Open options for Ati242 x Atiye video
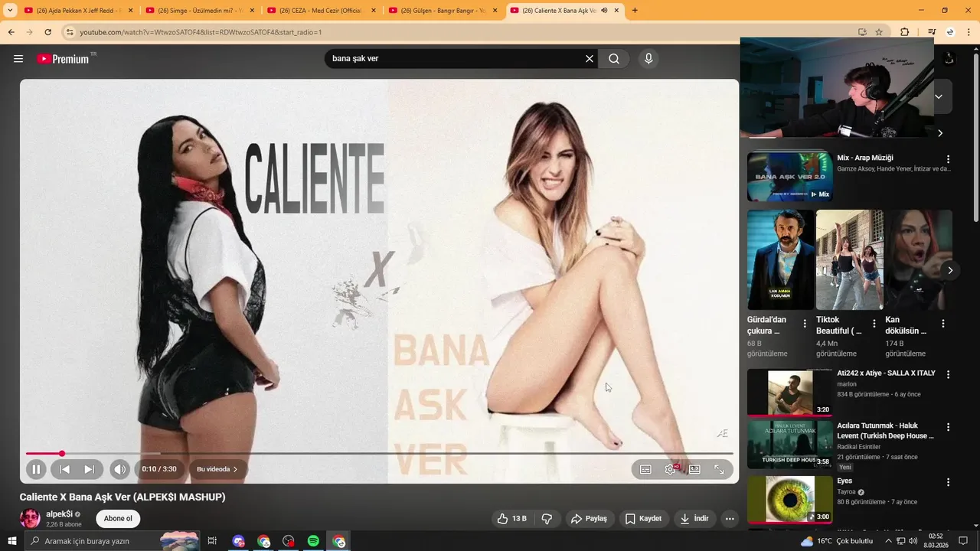This screenshot has width=980, height=551. [948, 374]
